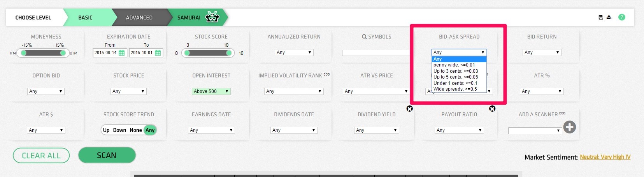Open the From date calendar icon
Screen dimensions: 644x177
tap(121, 53)
